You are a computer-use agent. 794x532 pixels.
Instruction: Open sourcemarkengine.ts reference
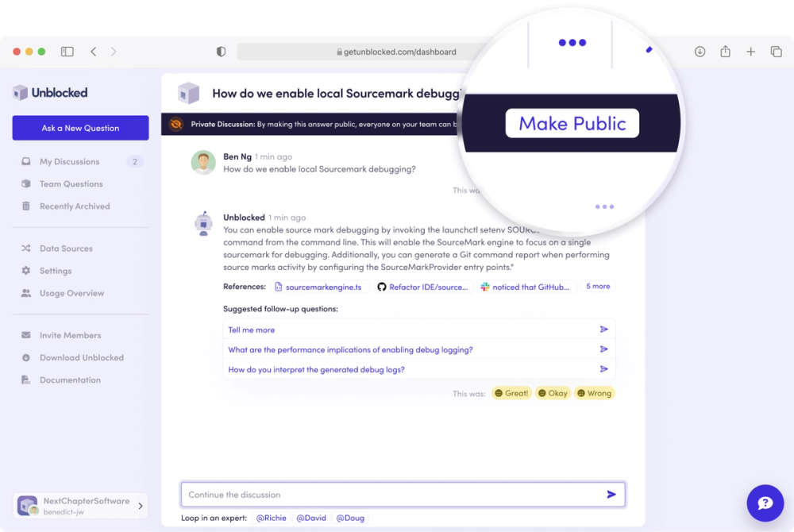(319, 287)
